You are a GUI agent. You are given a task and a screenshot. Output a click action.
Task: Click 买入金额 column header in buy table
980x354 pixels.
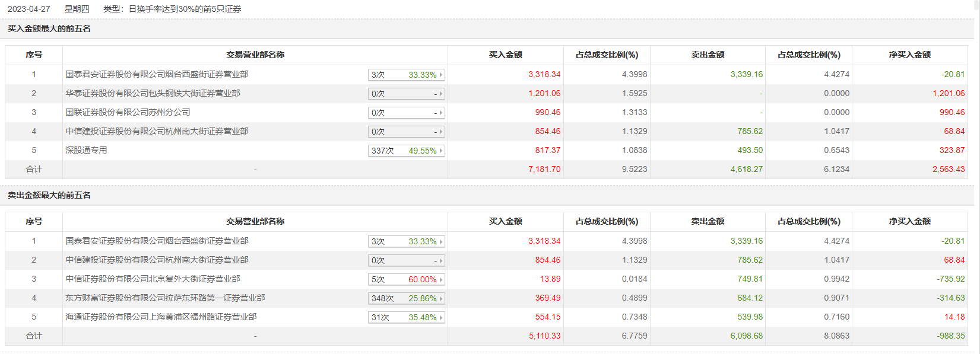click(505, 55)
